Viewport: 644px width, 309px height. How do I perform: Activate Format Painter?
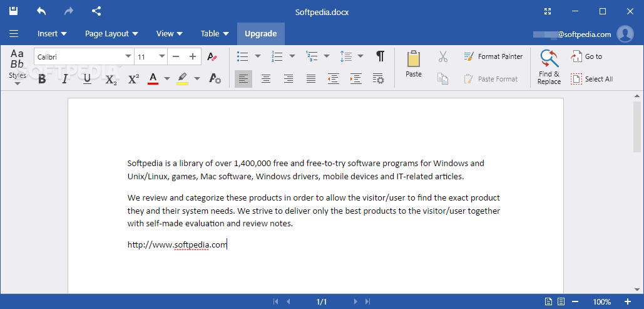click(x=493, y=56)
